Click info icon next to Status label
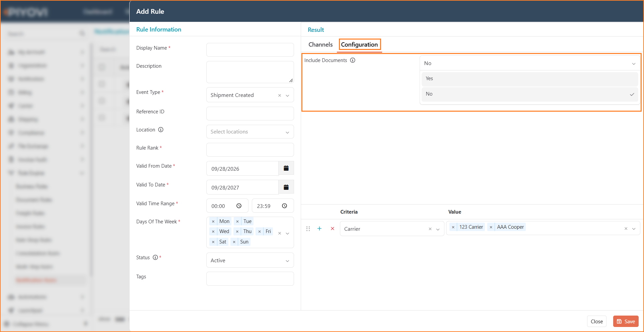This screenshot has height=332, width=644. (155, 258)
